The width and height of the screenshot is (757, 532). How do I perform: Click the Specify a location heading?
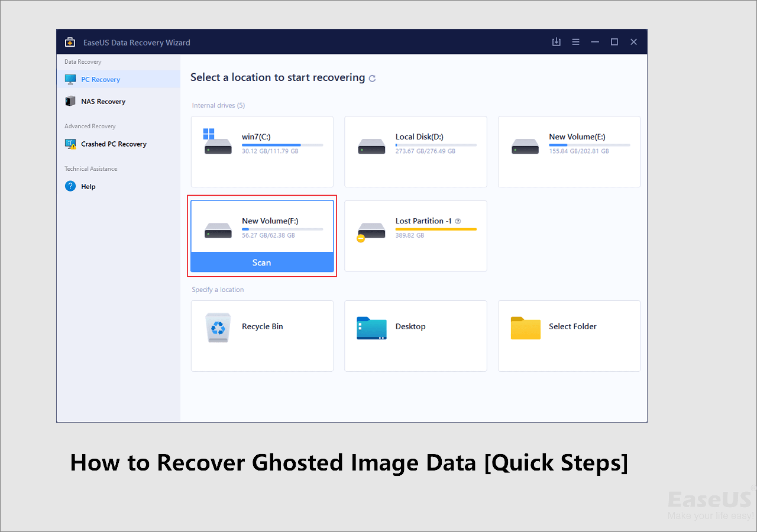218,290
